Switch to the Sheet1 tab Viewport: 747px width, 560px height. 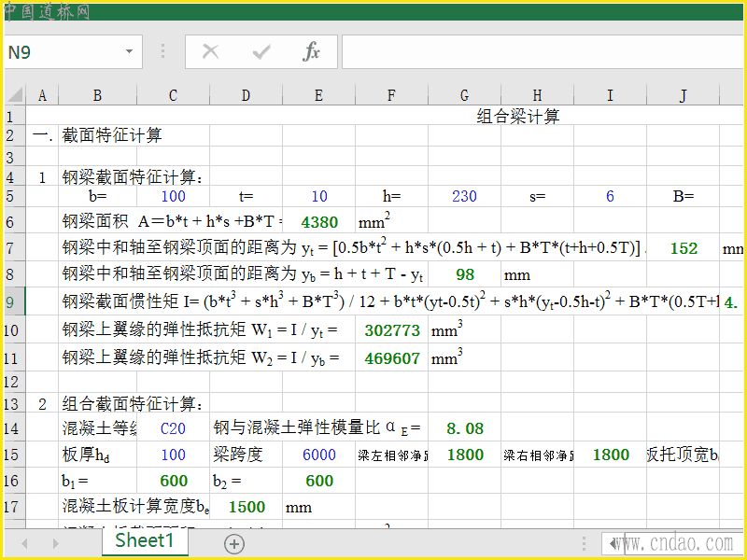(x=145, y=541)
